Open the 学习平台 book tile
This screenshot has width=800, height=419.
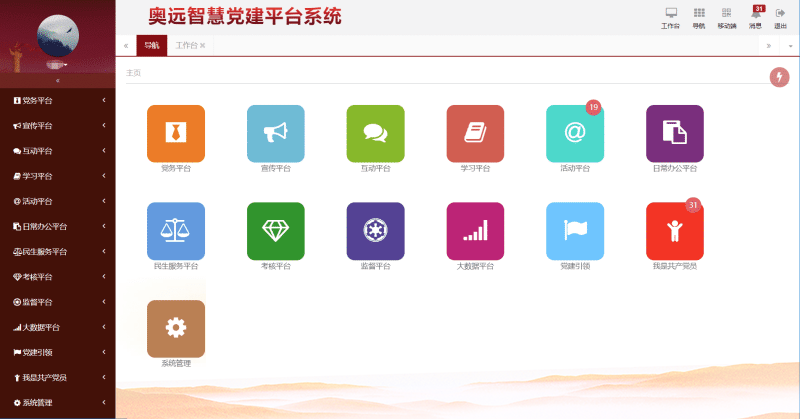click(475, 133)
